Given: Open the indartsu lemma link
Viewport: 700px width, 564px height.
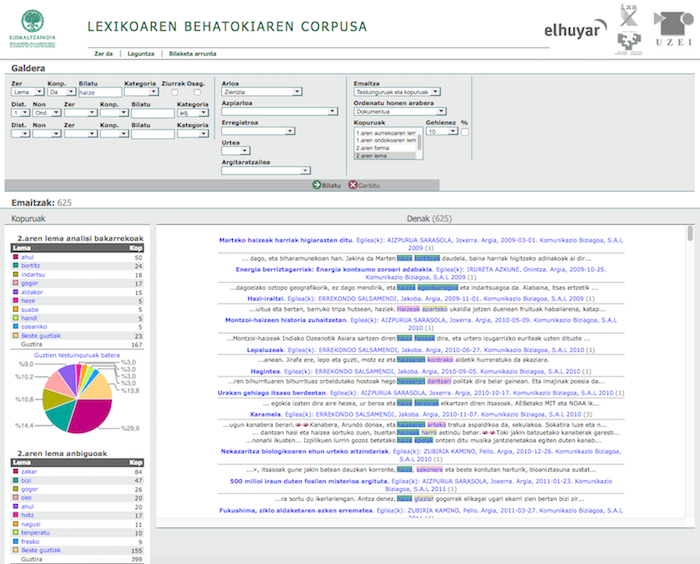Looking at the screenshot, I should click(33, 275).
